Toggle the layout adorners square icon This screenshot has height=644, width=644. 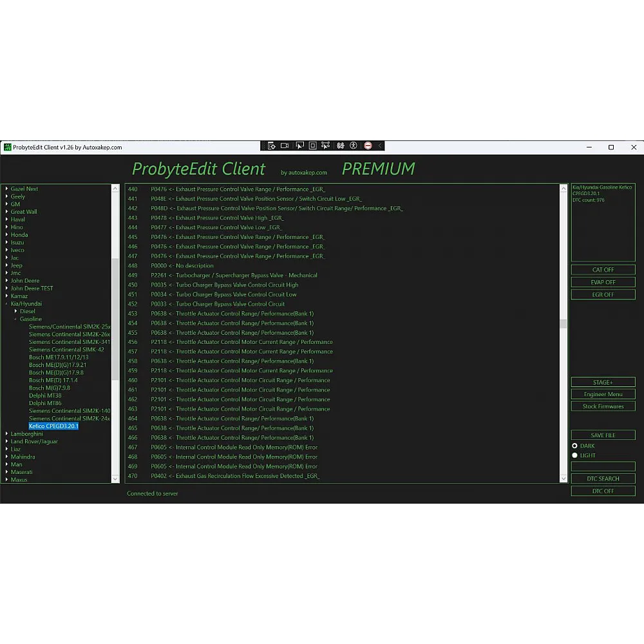312,146
